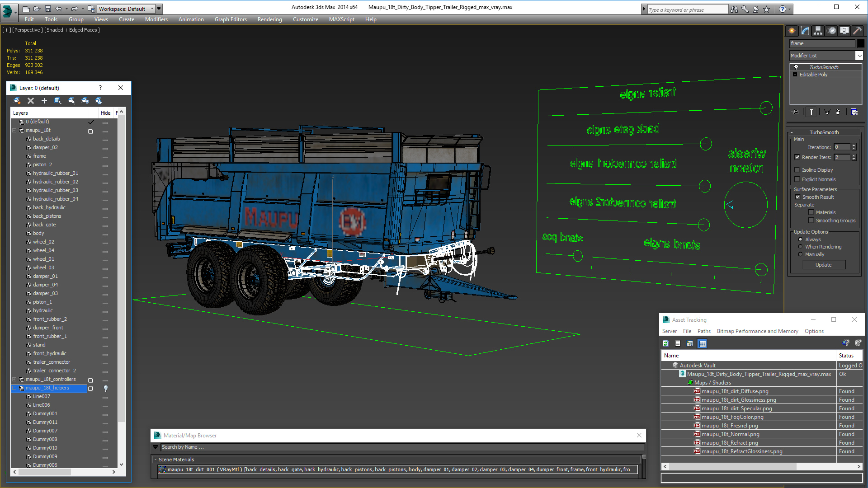Open the Modifiers menu
The image size is (868, 488).
click(156, 19)
